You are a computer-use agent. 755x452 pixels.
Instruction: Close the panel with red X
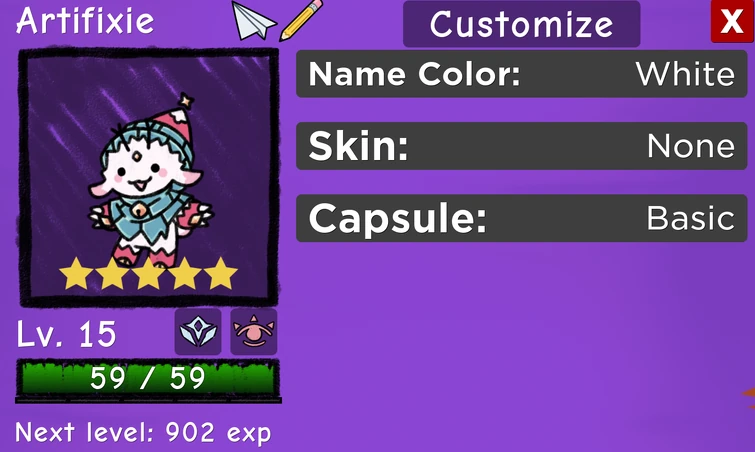[732, 21]
